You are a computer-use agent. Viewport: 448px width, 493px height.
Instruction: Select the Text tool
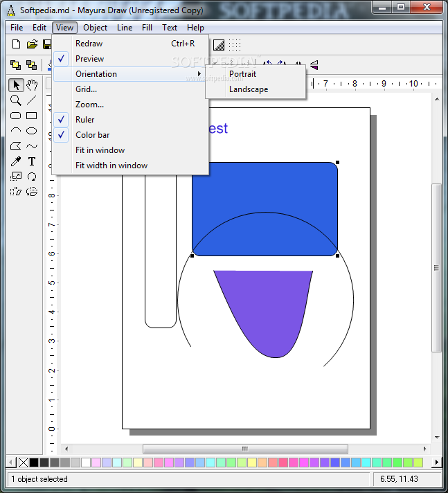(x=31, y=161)
